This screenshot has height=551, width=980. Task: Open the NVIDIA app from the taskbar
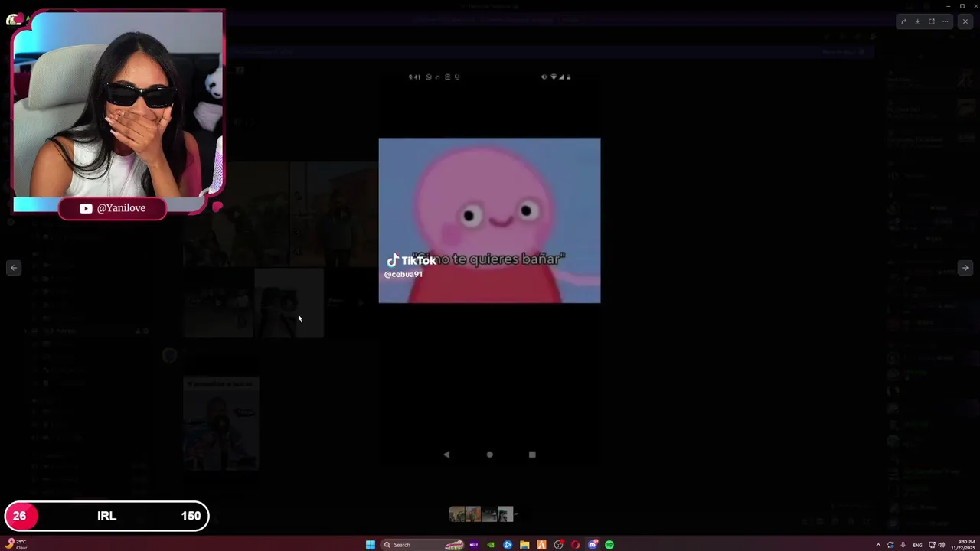[x=491, y=545]
